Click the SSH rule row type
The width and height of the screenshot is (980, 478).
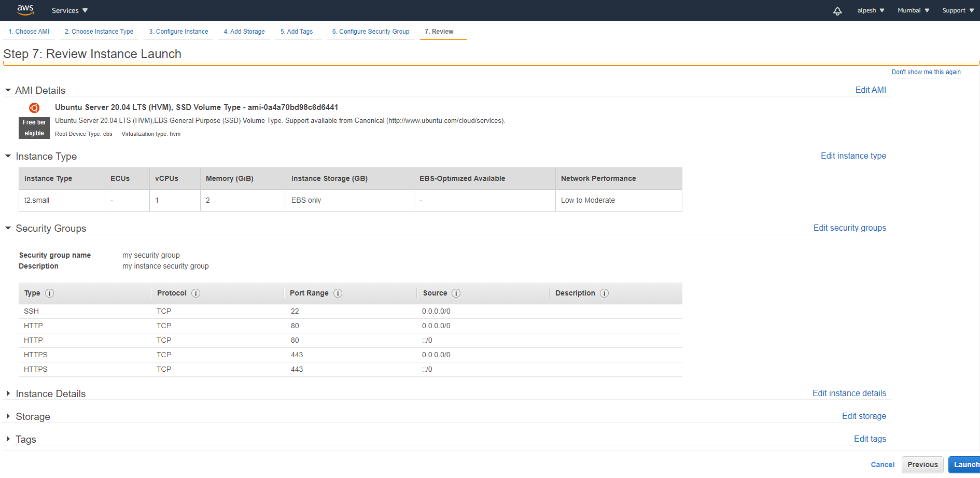coord(31,311)
